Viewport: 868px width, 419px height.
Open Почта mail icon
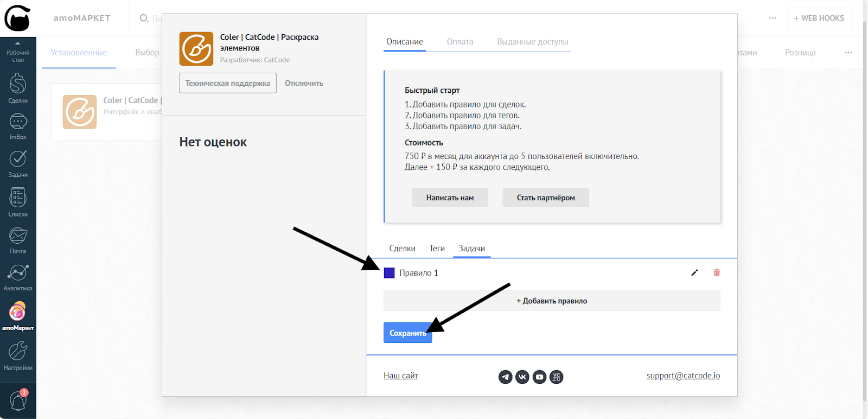(18, 239)
